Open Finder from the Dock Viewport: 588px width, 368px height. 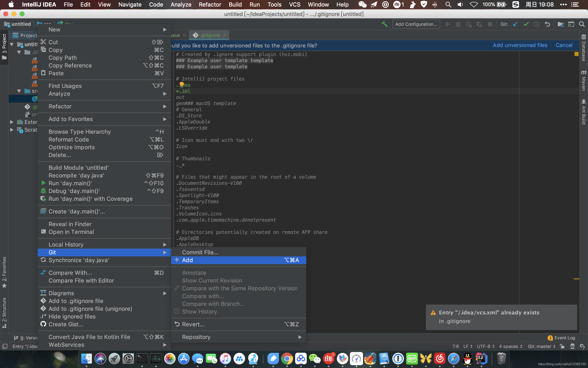pyautogui.click(x=87, y=359)
